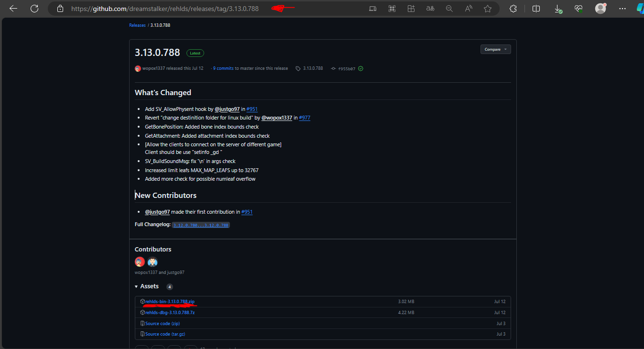Viewport: 644px width, 349px height.
Task: Open the browser extensions menu
Action: [x=513, y=9]
